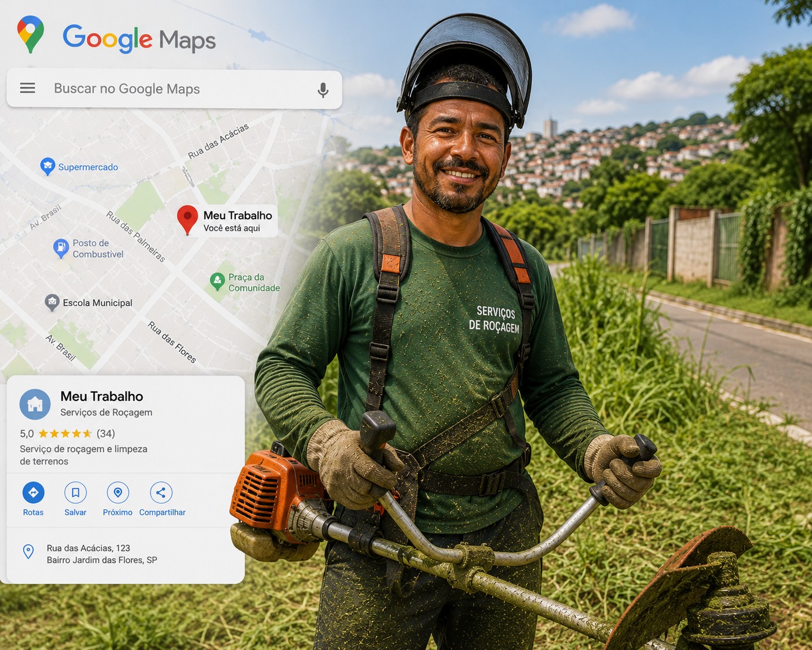Open the 34 reviews count
The height and width of the screenshot is (650, 812).
105,433
